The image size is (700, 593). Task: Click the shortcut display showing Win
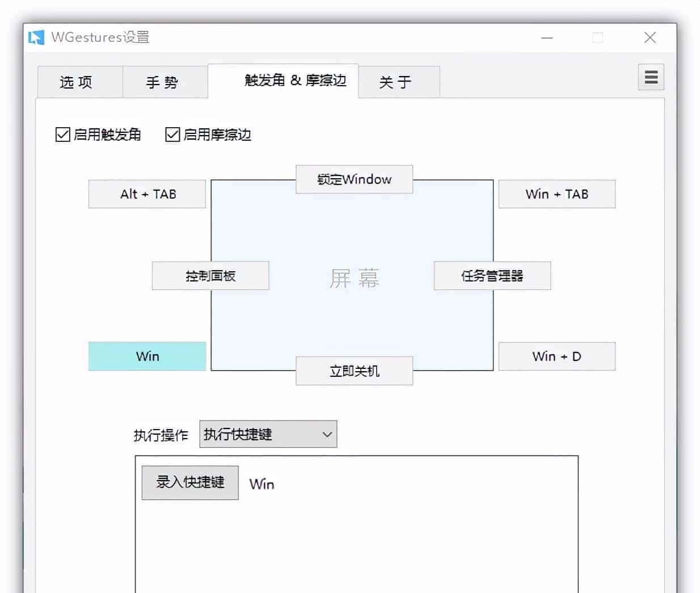[262, 483]
